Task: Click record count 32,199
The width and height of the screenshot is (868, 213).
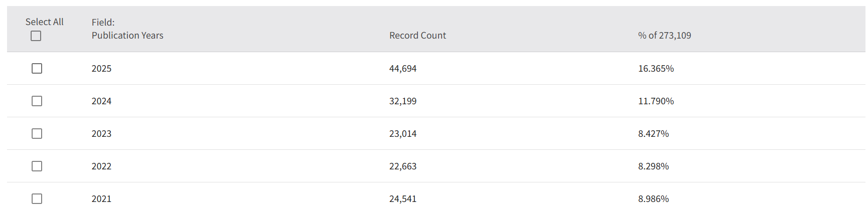Action: (x=403, y=101)
